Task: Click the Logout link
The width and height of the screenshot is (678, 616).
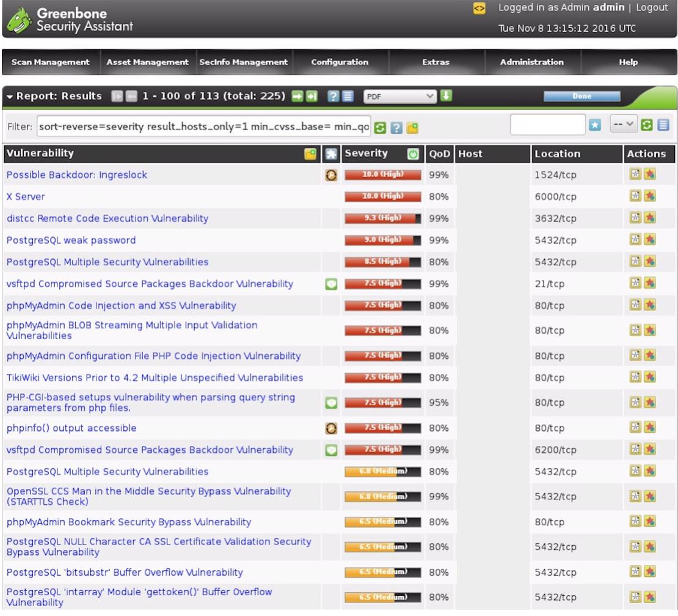Action: 652,8
